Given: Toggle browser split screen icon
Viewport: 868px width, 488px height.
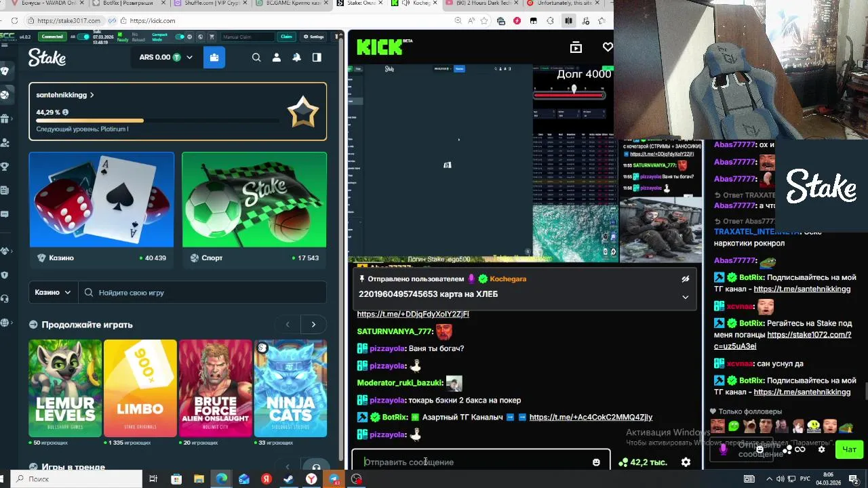Looking at the screenshot, I should [x=568, y=21].
